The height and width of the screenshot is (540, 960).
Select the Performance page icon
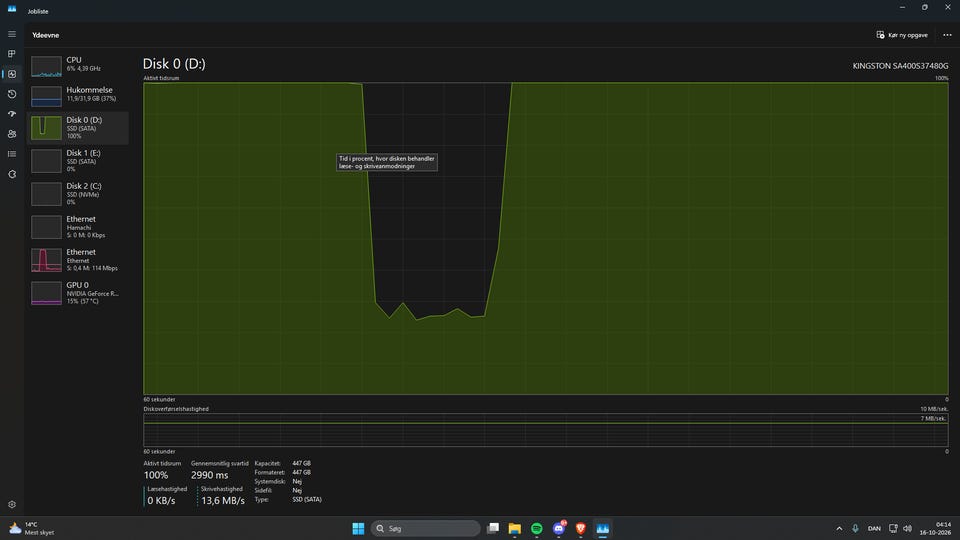[12, 74]
